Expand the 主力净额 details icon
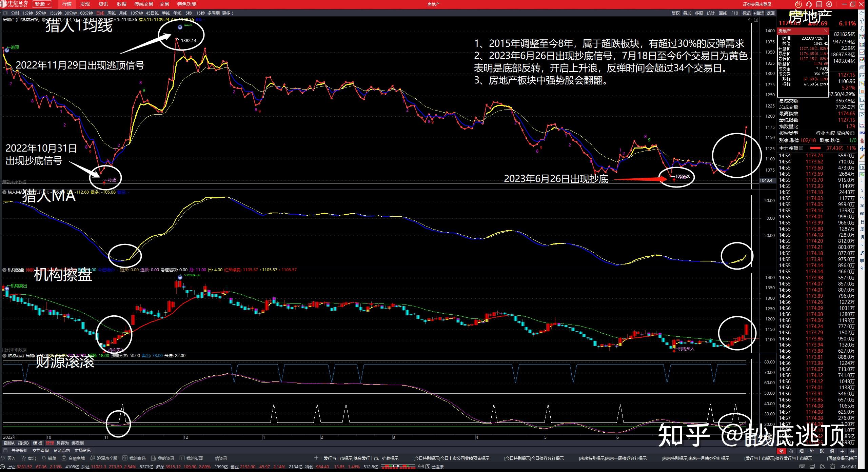Viewport: 868px width, 472px height. pyautogui.click(x=801, y=148)
